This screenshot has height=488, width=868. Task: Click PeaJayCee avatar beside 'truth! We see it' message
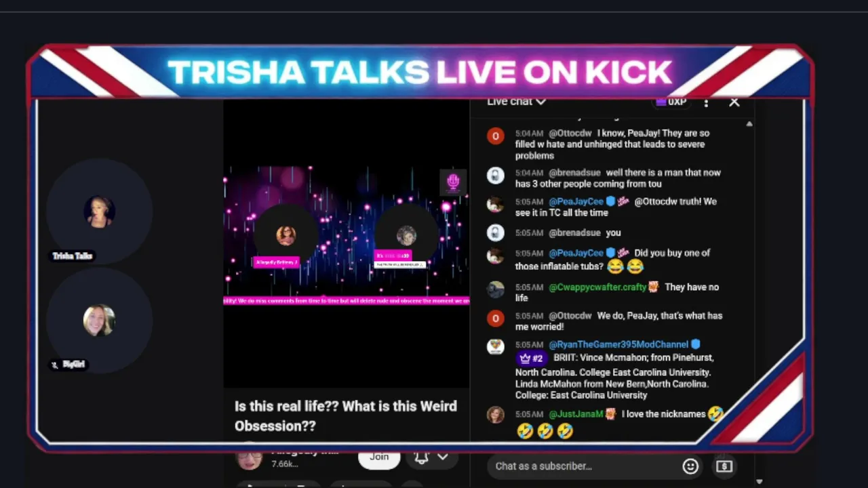point(496,204)
